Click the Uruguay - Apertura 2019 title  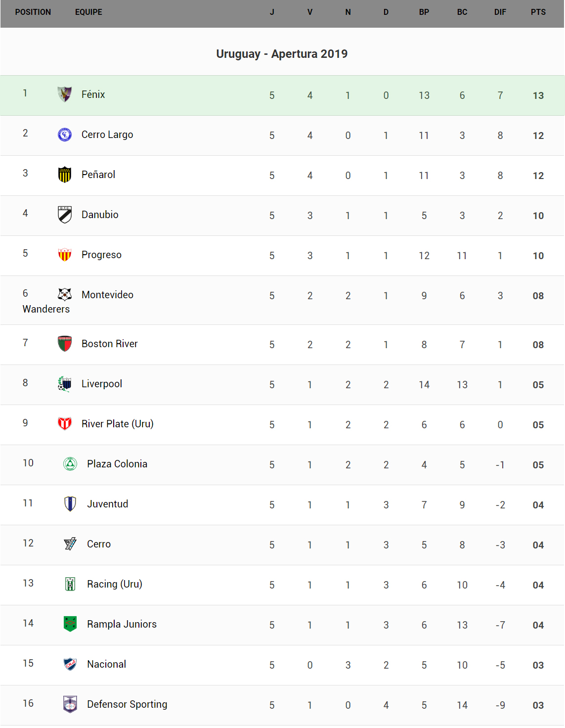pos(282,54)
